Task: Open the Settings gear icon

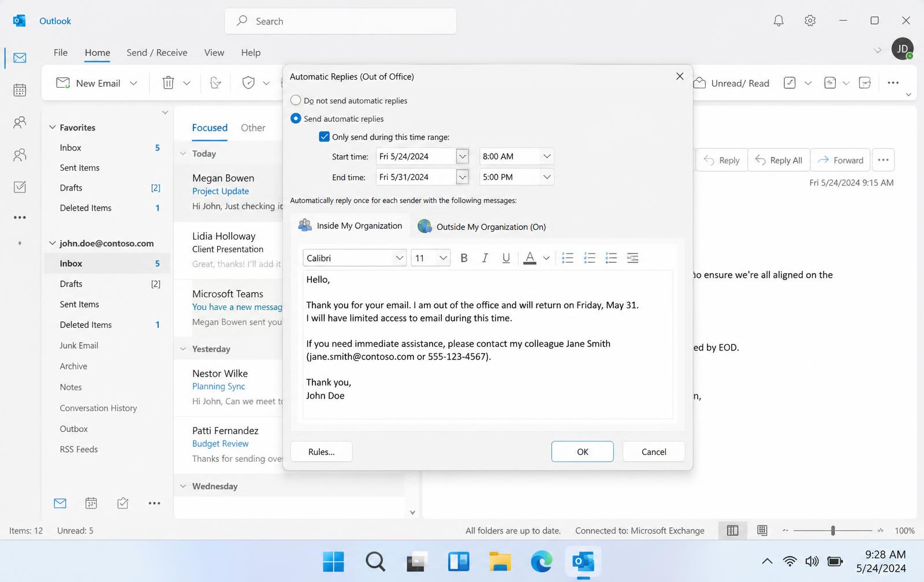Action: (x=810, y=21)
